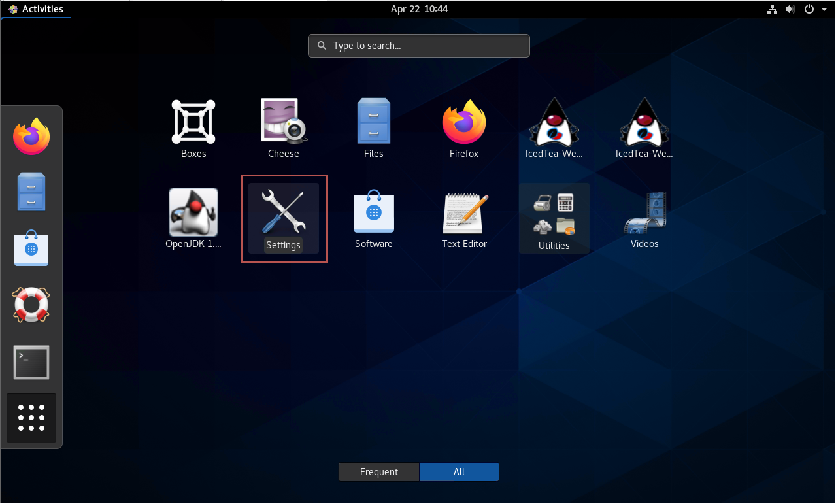
Task: Open the Help lifesaver in the dock
Action: (x=31, y=305)
